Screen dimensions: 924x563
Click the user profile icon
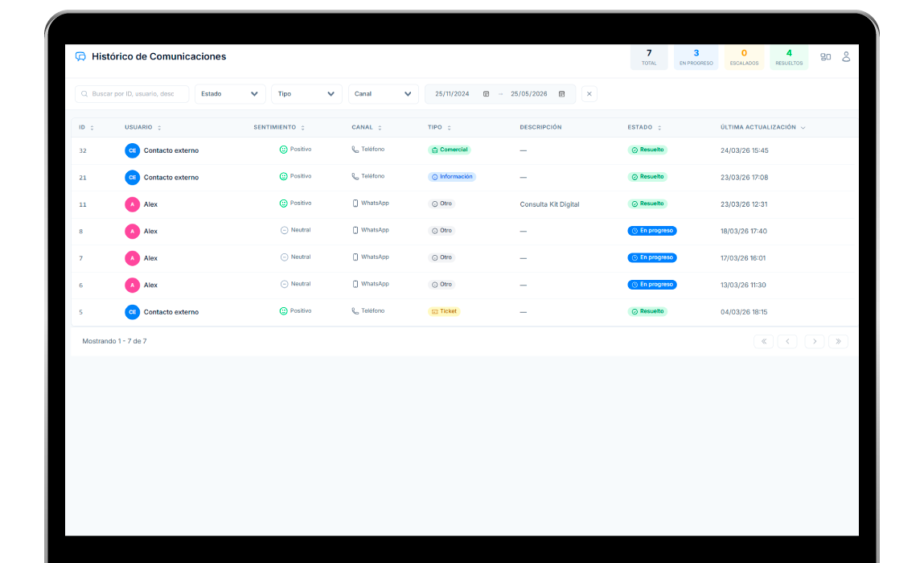coord(846,57)
